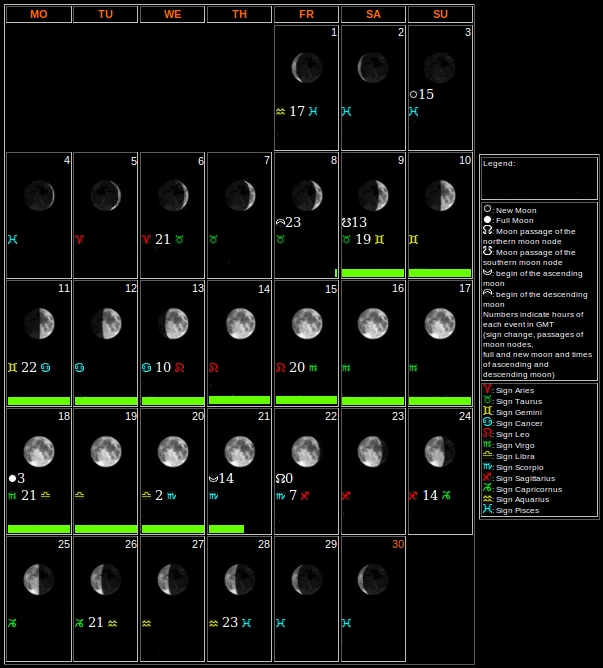The image size is (603, 668).
Task: Select the MO weekday column header
Action: pos(39,14)
